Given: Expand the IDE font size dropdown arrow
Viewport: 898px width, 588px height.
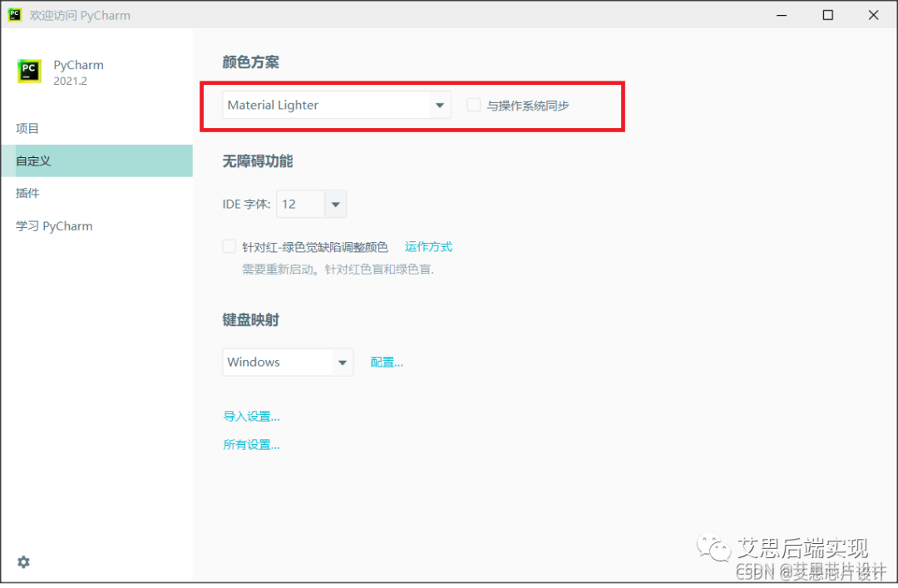Looking at the screenshot, I should [x=336, y=204].
